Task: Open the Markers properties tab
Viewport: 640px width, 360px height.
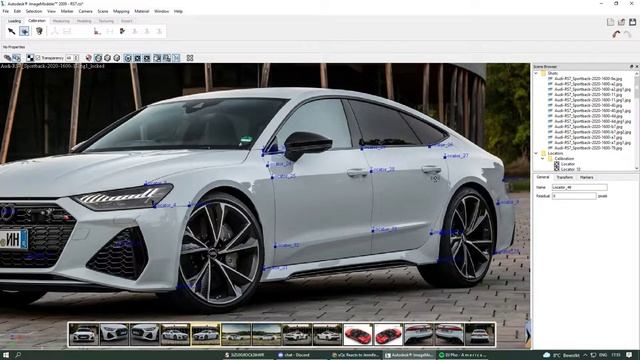Action: point(587,178)
